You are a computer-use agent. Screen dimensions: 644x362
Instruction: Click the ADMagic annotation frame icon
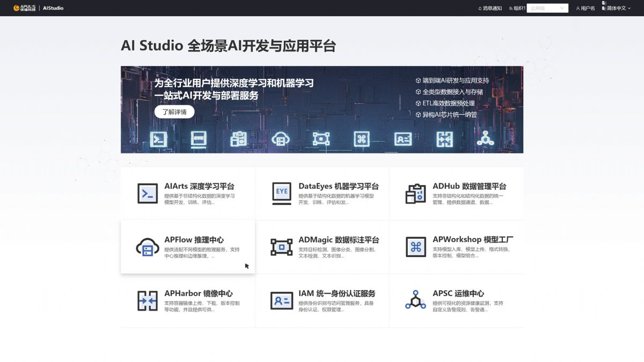[282, 247]
